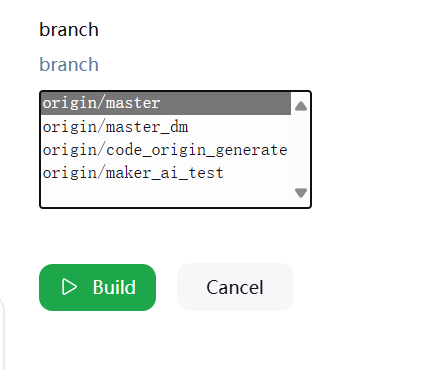Screen dimensions: 439x370
Task: Choose the code_origin_generate entry for building
Action: click(166, 150)
